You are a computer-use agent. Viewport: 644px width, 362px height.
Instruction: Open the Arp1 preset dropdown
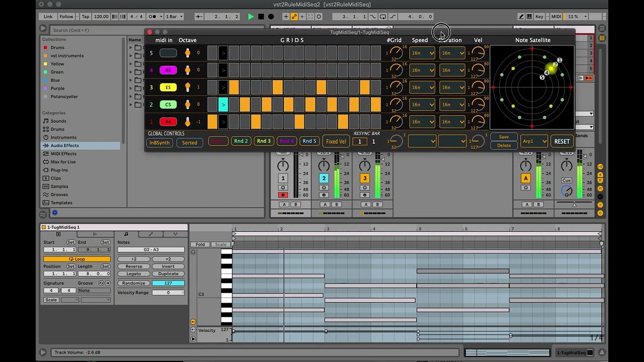point(533,141)
